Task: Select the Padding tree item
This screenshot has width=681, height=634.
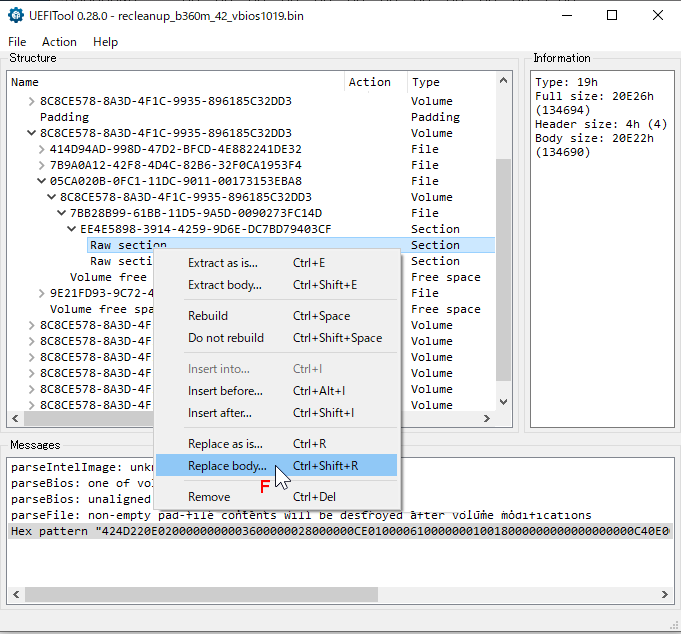Action: (x=64, y=117)
